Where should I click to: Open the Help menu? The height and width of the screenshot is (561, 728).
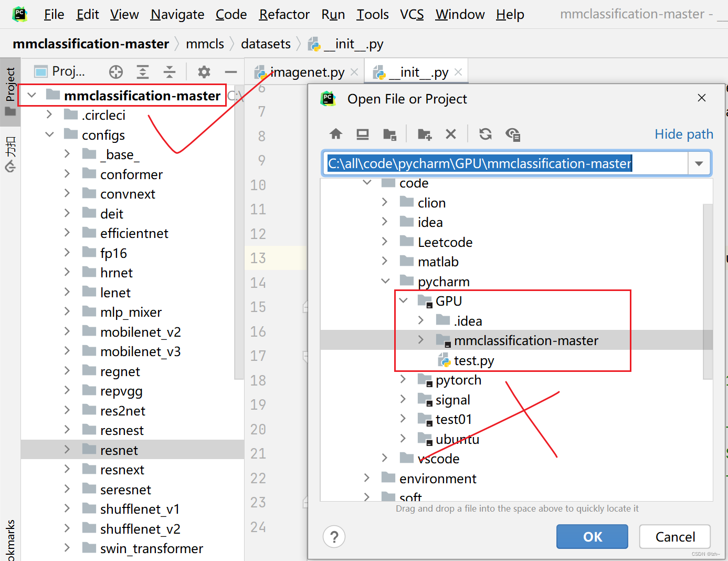[510, 14]
